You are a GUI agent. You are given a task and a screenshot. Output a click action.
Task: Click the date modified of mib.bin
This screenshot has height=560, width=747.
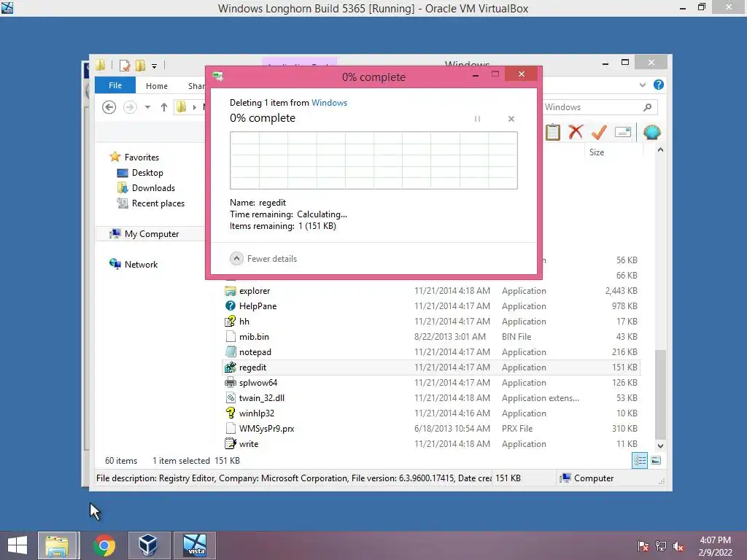[449, 337]
